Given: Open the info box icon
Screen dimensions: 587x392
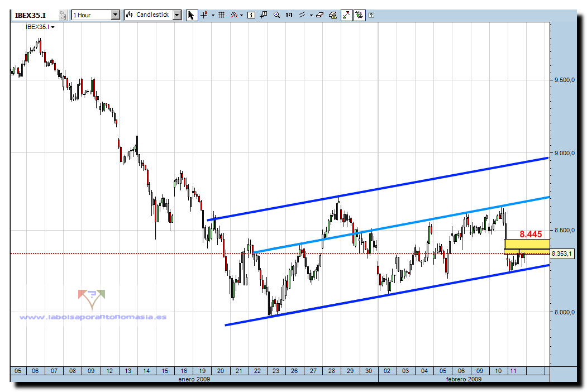Looking at the screenshot, I should 251,15.
